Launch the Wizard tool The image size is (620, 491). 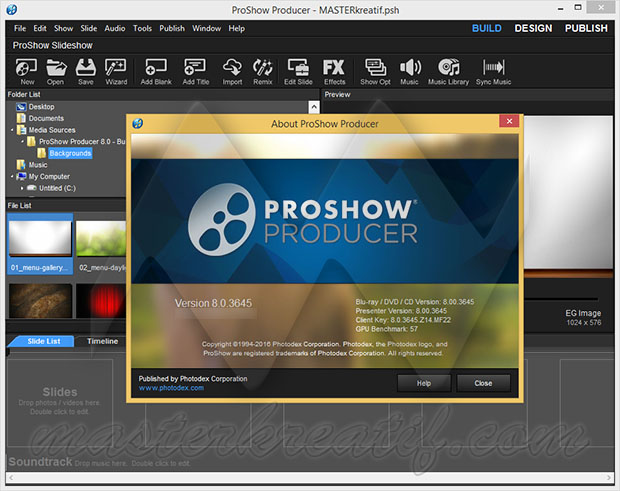tap(116, 72)
